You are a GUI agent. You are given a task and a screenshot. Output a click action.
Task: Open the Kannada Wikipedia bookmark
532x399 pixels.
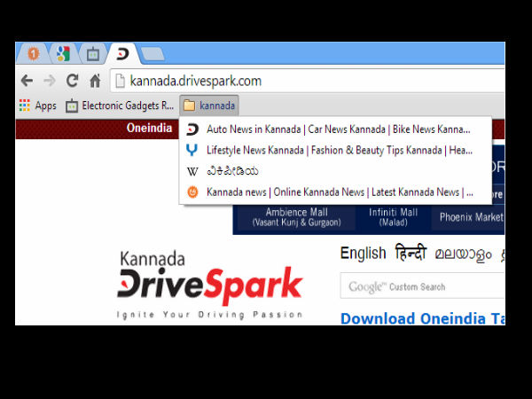point(335,171)
